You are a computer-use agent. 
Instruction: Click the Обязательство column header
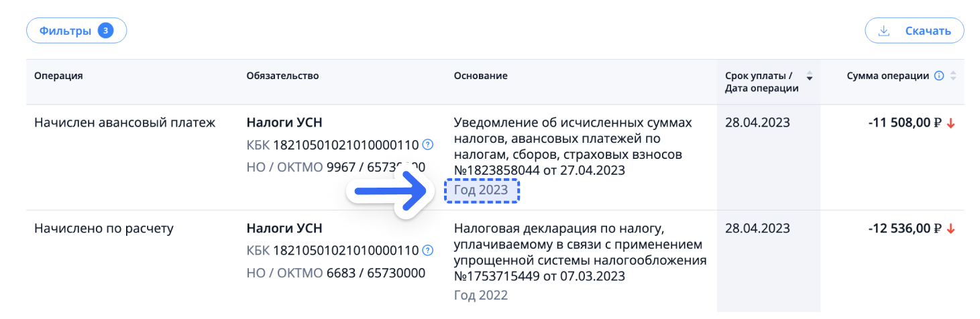[282, 76]
